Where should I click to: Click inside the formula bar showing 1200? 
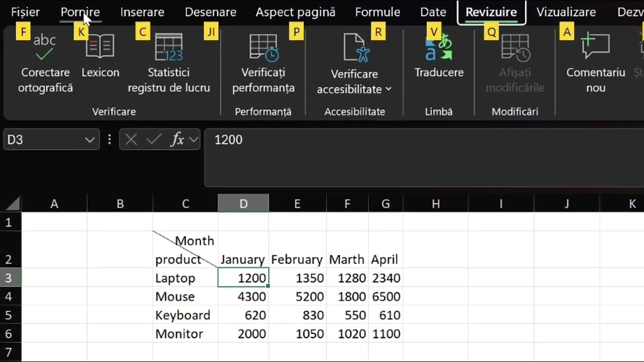(424, 157)
